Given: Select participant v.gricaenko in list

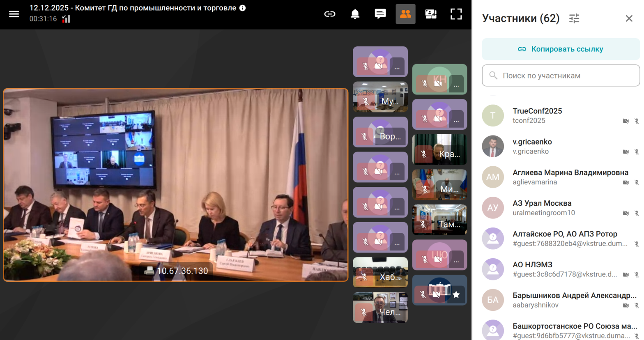Looking at the screenshot, I should click(532, 146).
